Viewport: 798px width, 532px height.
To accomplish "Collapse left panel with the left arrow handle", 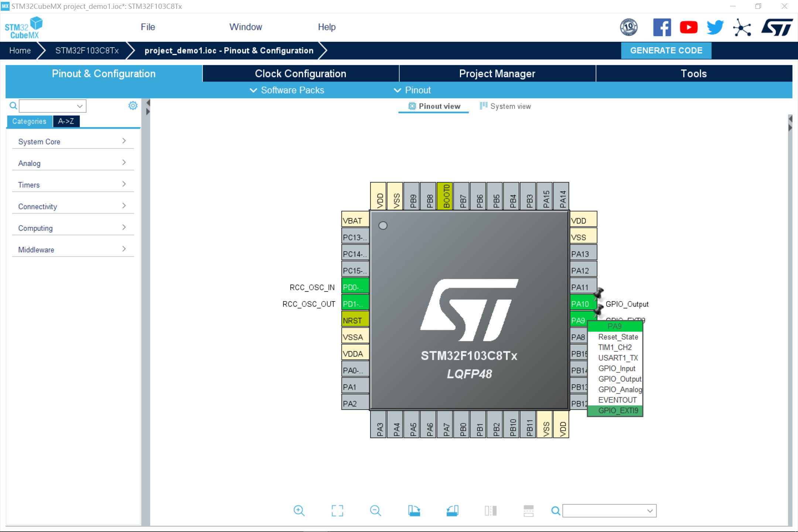I will (148, 103).
